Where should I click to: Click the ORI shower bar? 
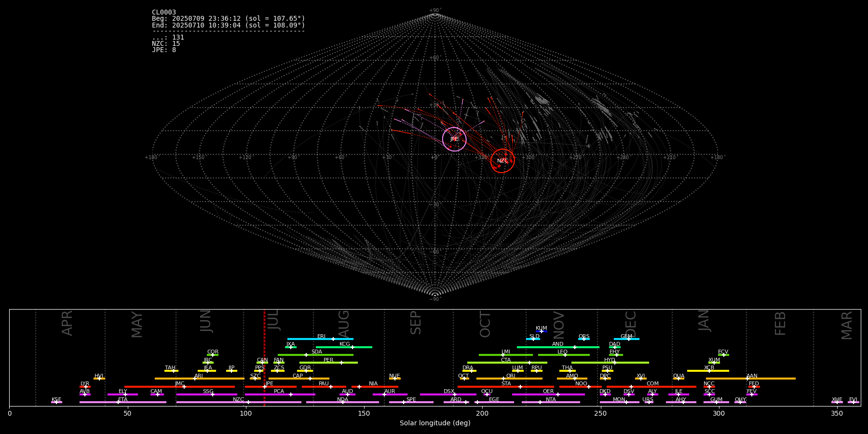click(x=509, y=379)
